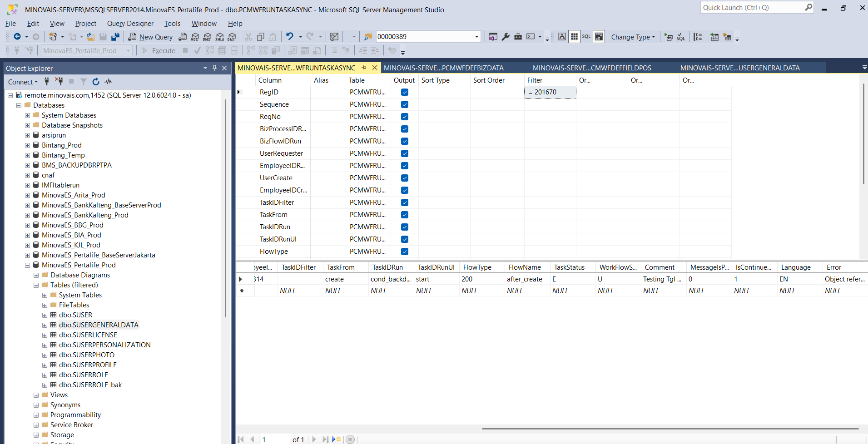Image resolution: width=868 pixels, height=444 pixels.
Task: Click the Save All icon
Action: coord(115,37)
